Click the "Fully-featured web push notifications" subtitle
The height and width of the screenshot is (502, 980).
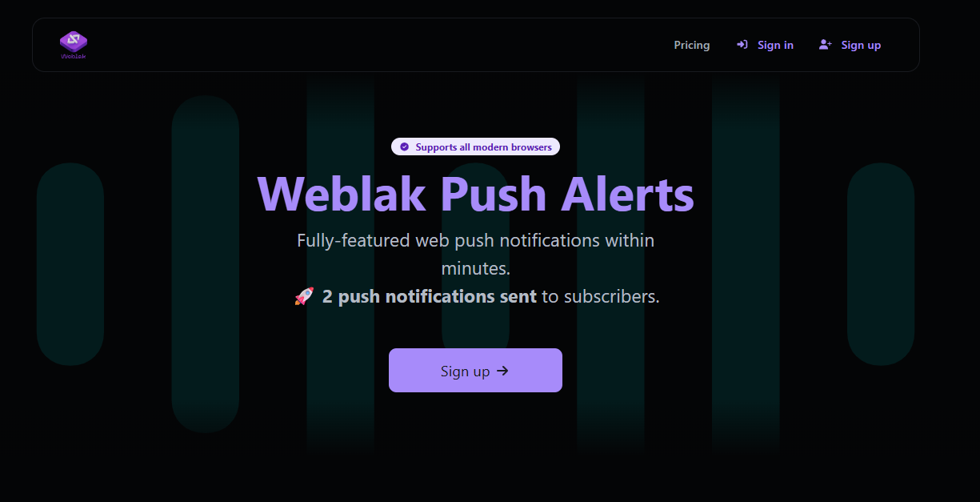coord(475,240)
